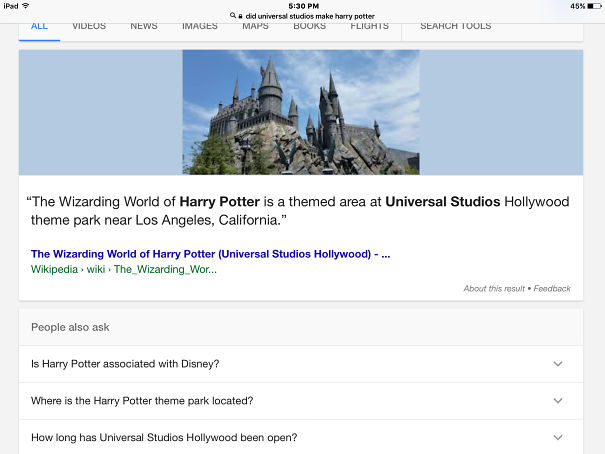Switch to the BOOKS tab
Viewport: 605px width, 454px height.
309,26
